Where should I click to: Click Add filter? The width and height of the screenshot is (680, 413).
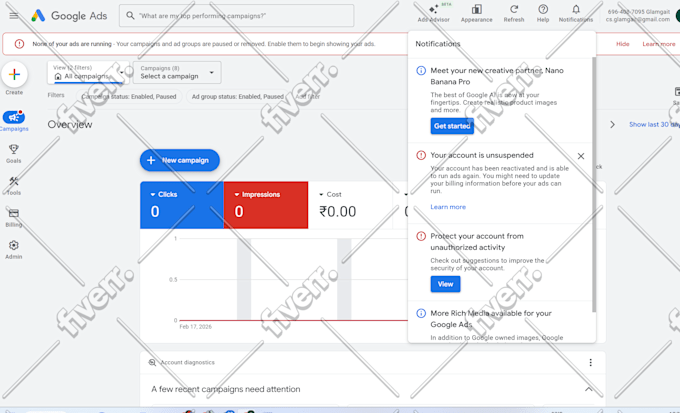[x=307, y=97]
